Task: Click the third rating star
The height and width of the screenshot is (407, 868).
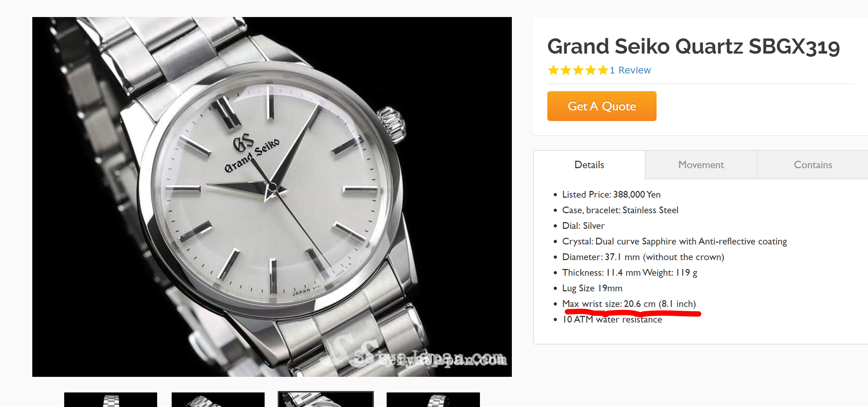Action: [578, 70]
